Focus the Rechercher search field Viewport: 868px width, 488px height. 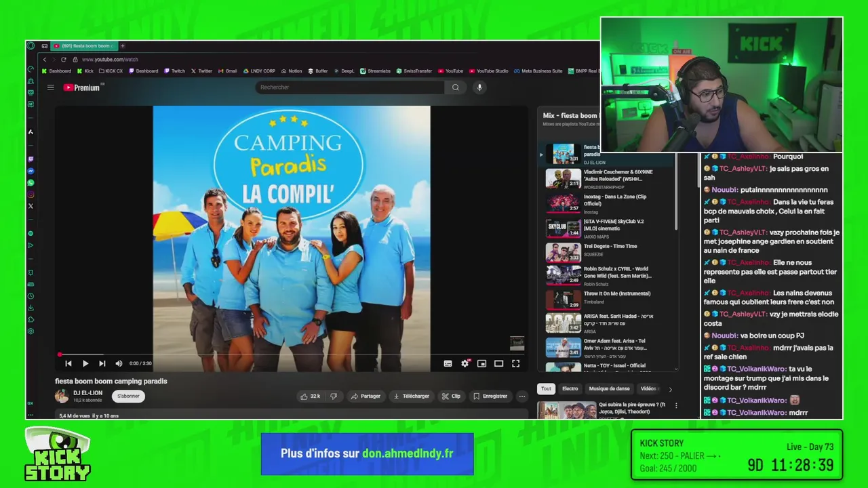350,87
